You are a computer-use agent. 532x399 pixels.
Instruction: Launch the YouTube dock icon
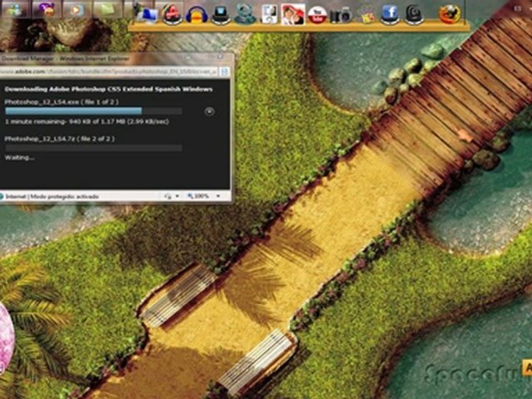317,14
